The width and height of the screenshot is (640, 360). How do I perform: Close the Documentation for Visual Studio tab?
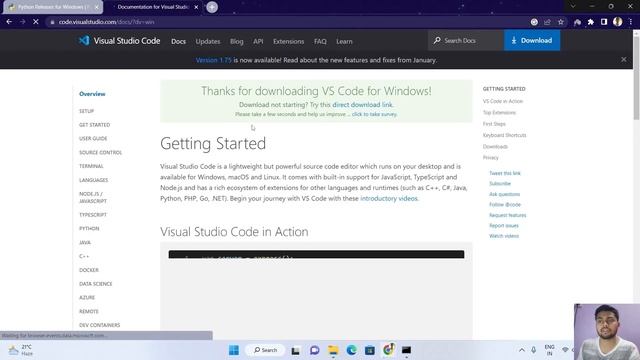[x=196, y=7]
